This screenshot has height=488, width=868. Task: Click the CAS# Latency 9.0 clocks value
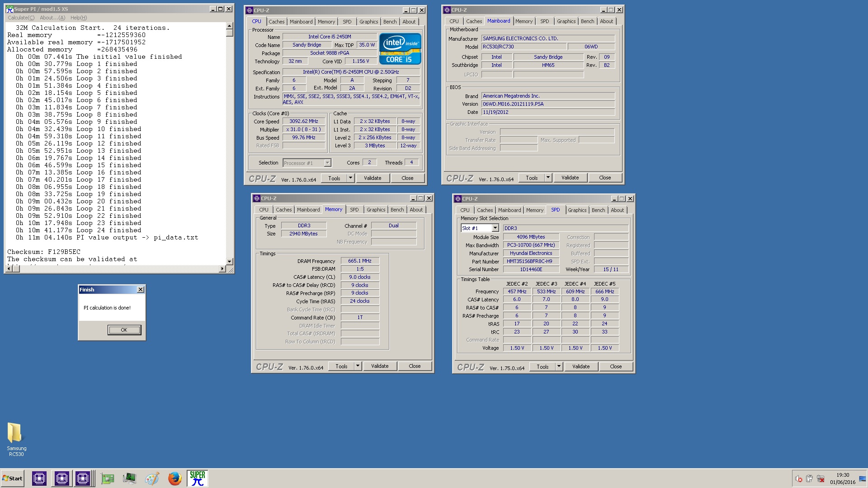(360, 277)
